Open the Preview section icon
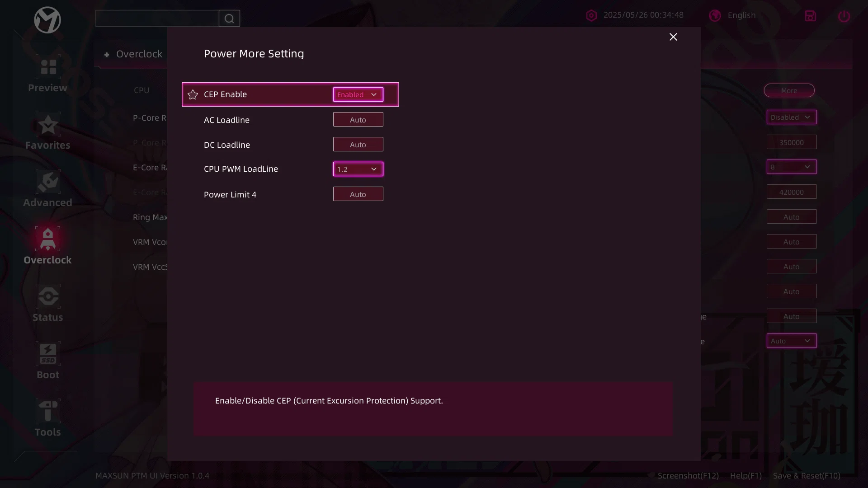Viewport: 868px width, 488px height. point(48,67)
